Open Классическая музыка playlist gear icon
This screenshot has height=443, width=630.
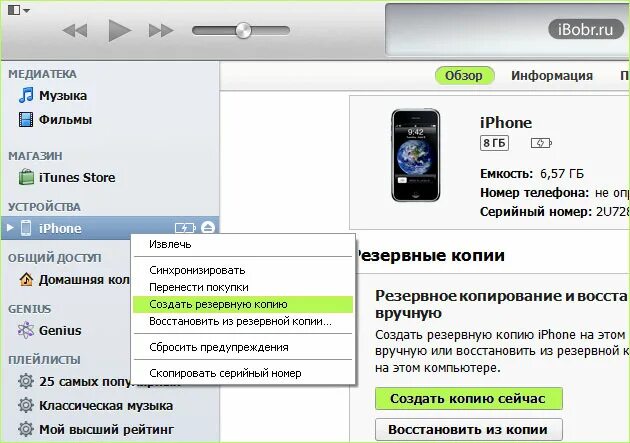click(26, 405)
